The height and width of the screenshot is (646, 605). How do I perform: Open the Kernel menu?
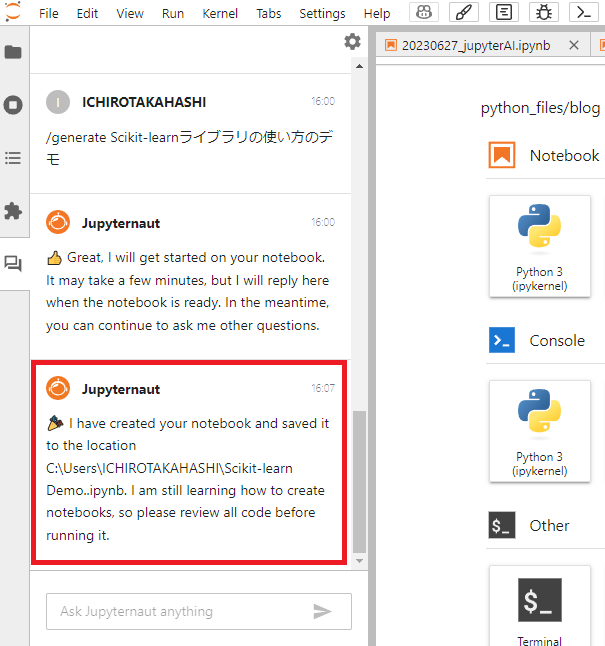[x=220, y=14]
